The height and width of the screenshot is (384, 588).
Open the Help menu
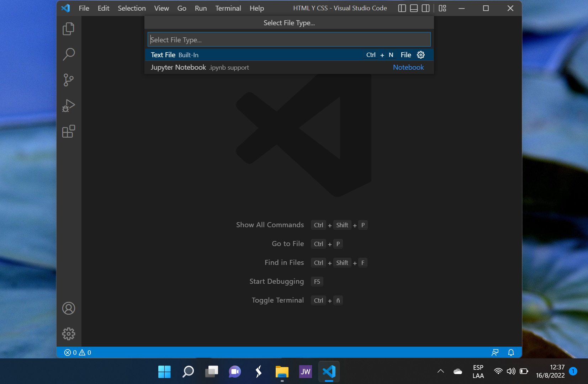(x=257, y=8)
